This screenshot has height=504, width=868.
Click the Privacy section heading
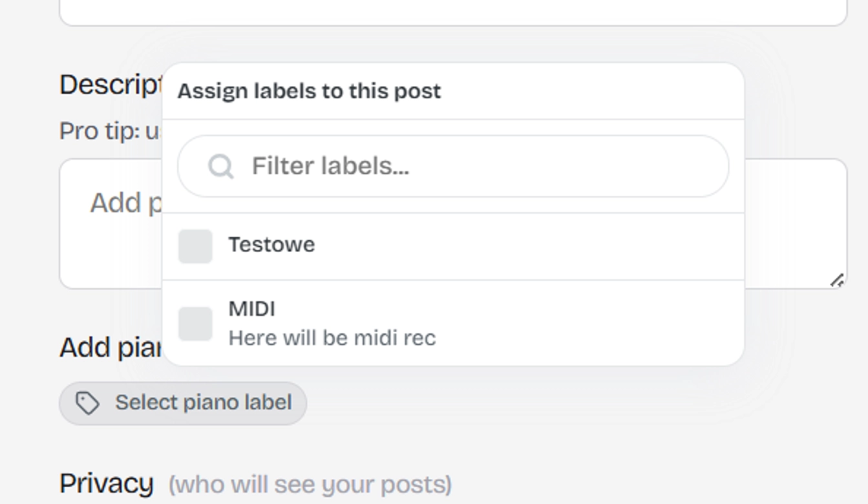pyautogui.click(x=107, y=483)
